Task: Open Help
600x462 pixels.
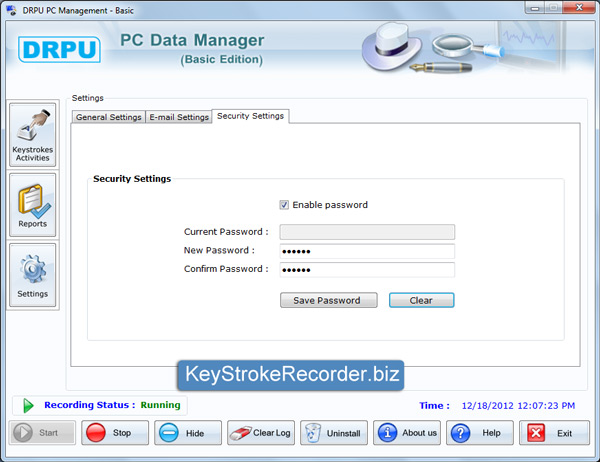Action: click(480, 433)
